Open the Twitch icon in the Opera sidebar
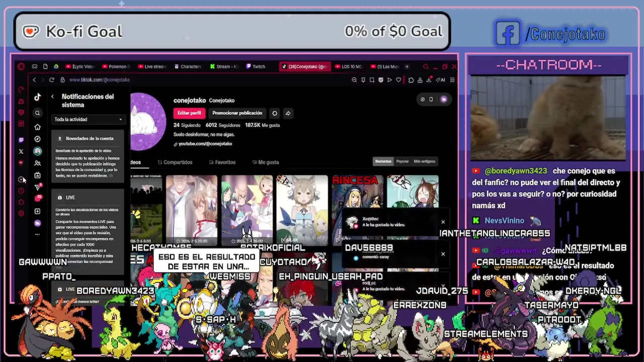The height and width of the screenshot is (362, 644). tap(21, 140)
